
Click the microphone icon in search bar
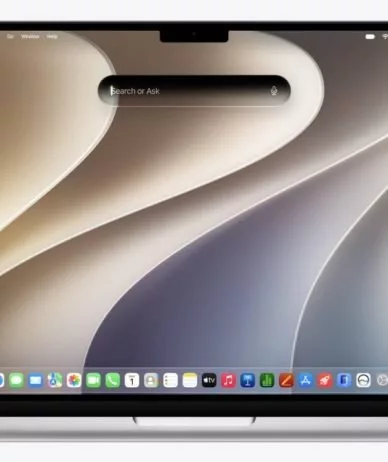pos(274,91)
